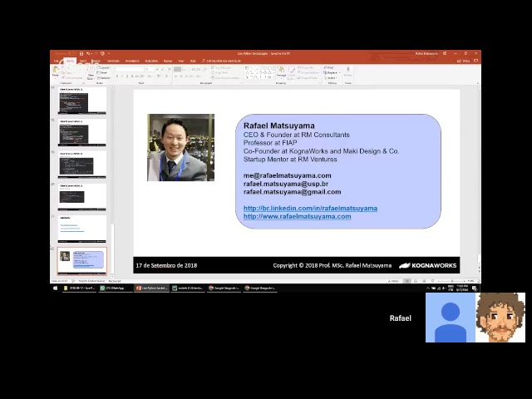This screenshot has width=532, height=399.
Task: Click Convert to SmartArt option
Action: click(x=225, y=77)
